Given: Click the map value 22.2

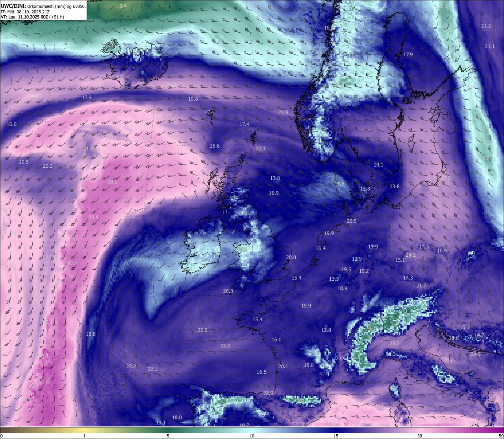Looking at the screenshot, I should pos(131,366).
